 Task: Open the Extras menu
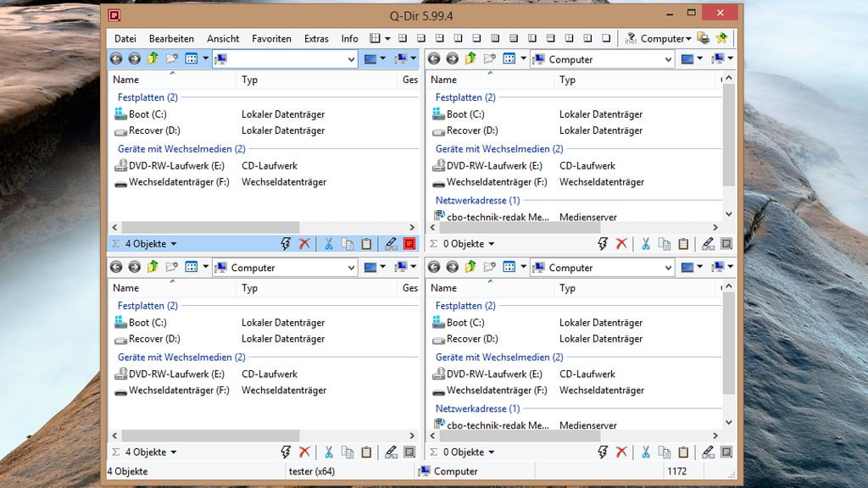pos(316,38)
